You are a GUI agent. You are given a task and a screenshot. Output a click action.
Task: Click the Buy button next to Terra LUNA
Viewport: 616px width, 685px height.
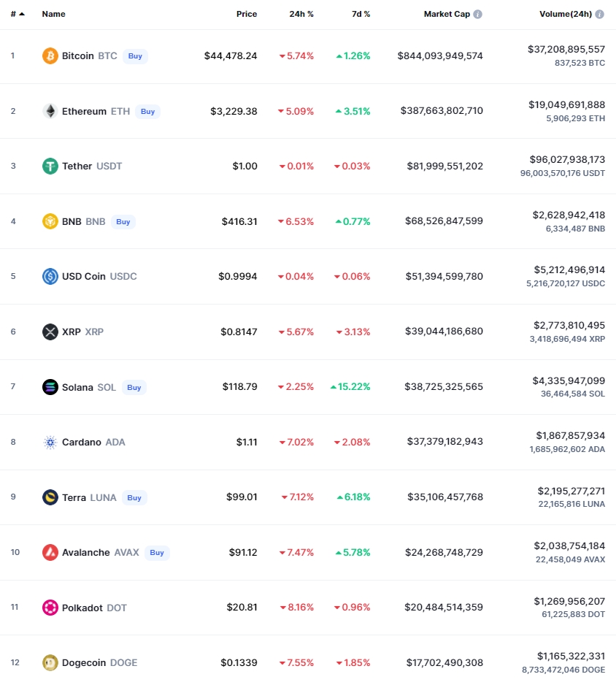[134, 497]
